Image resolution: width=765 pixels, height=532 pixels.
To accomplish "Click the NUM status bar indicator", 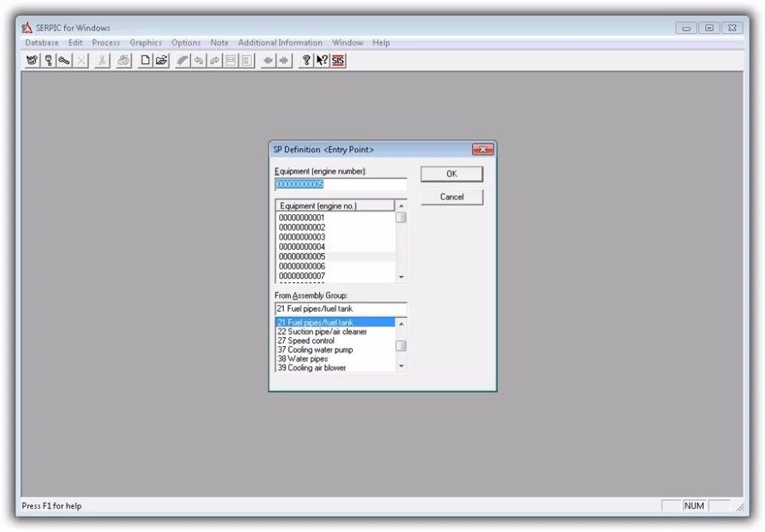I will pyautogui.click(x=694, y=506).
